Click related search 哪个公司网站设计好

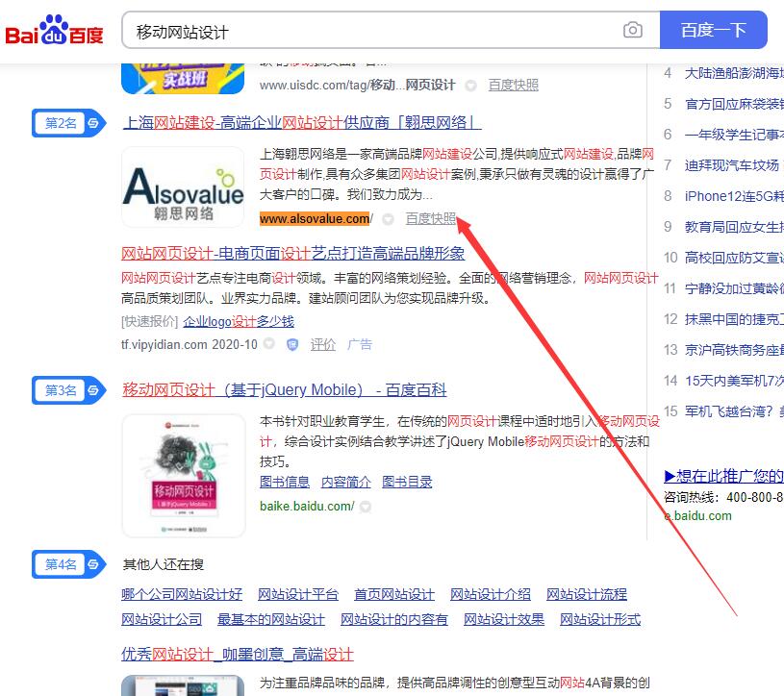pos(182,594)
